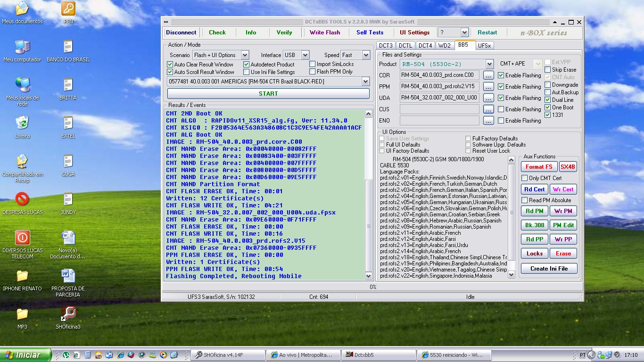The height and width of the screenshot is (362, 644).
Task: Launch uTorrent from quick launch bar
Action: 66,355
